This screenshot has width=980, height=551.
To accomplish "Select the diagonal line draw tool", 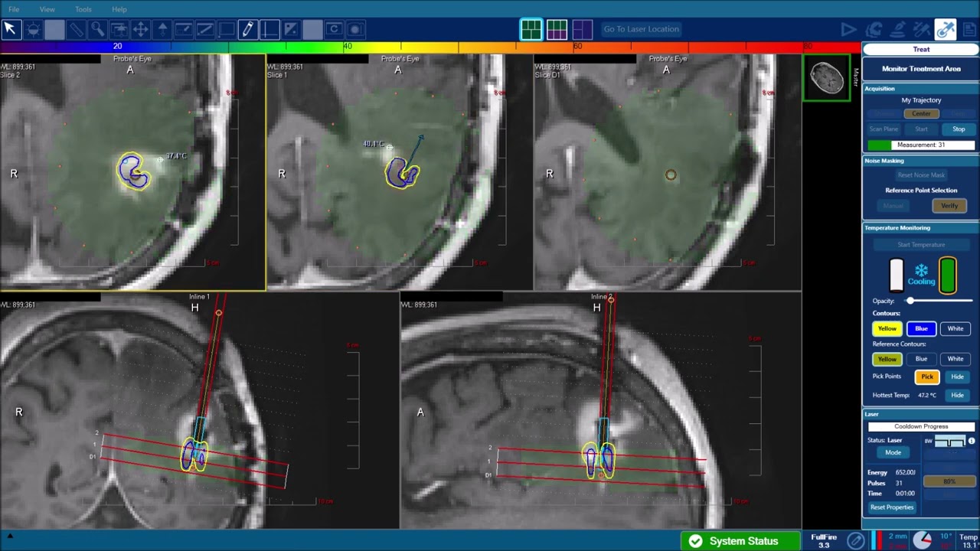I will click(204, 29).
